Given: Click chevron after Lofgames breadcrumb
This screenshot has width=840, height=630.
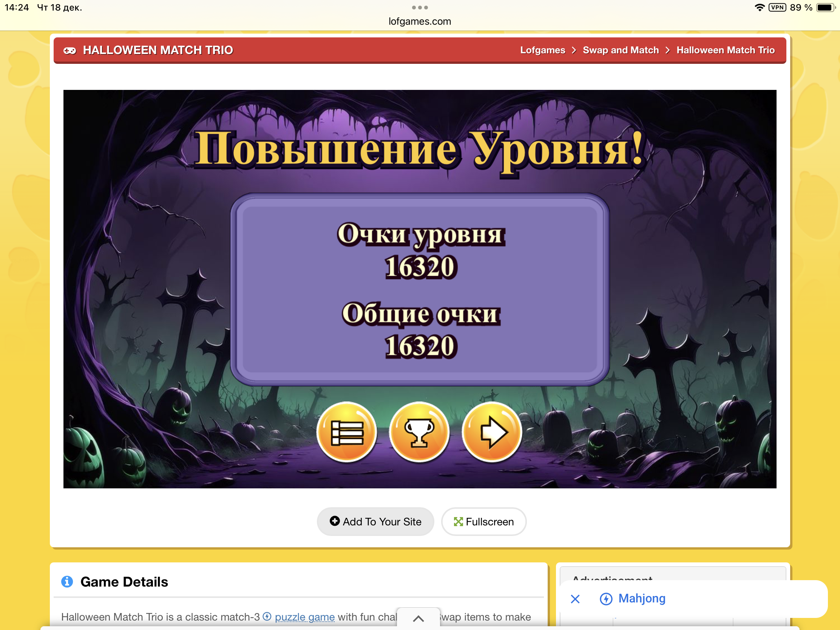Looking at the screenshot, I should point(574,51).
